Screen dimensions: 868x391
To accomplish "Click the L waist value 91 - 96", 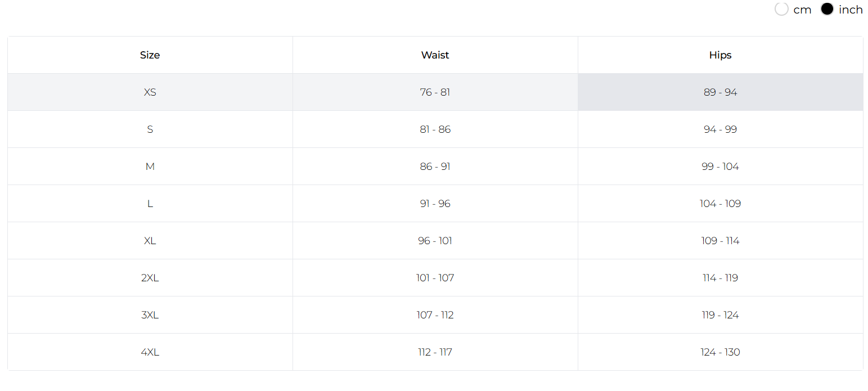I will [435, 204].
